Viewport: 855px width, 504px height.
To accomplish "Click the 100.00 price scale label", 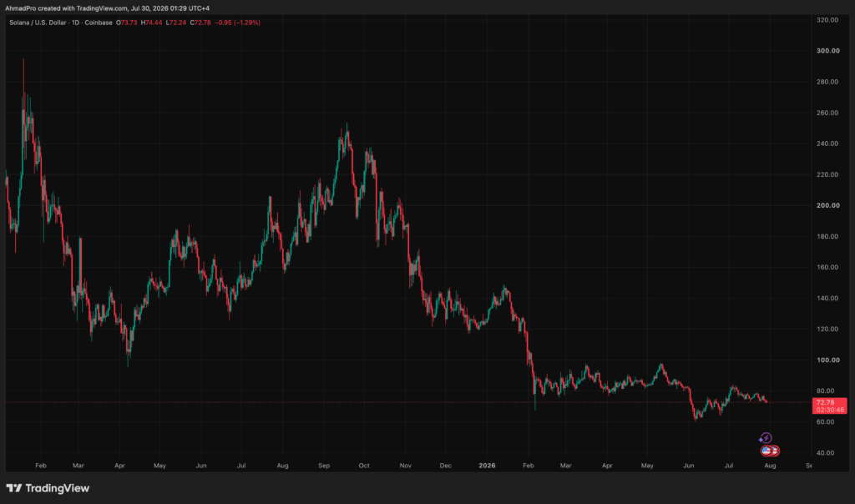I will (827, 360).
